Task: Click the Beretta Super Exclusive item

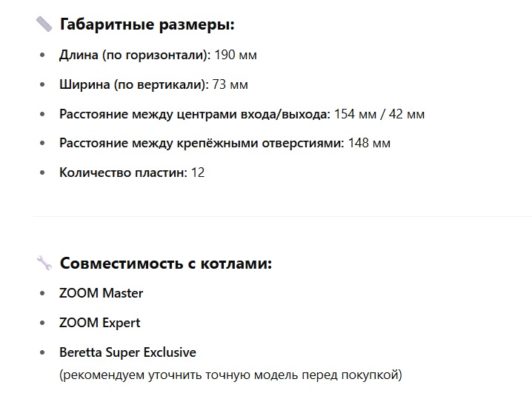Action: (x=127, y=352)
